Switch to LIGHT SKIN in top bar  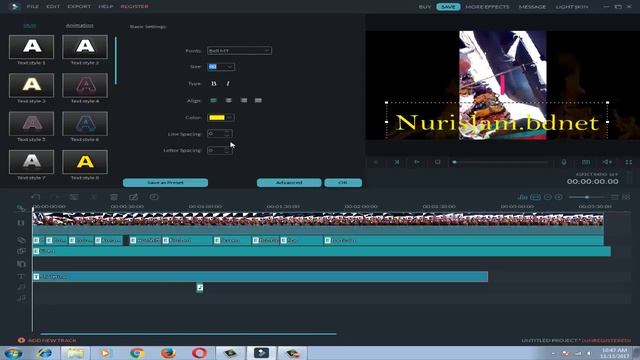572,7
